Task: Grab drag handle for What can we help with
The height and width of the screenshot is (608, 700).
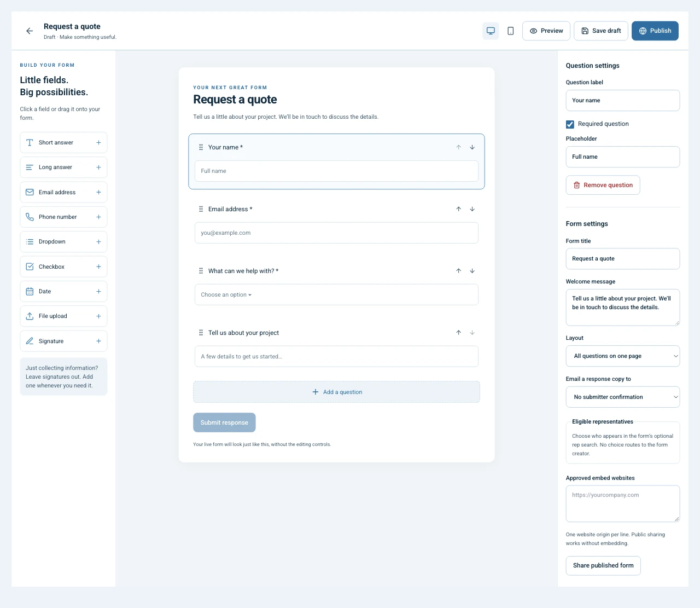Action: (x=201, y=271)
